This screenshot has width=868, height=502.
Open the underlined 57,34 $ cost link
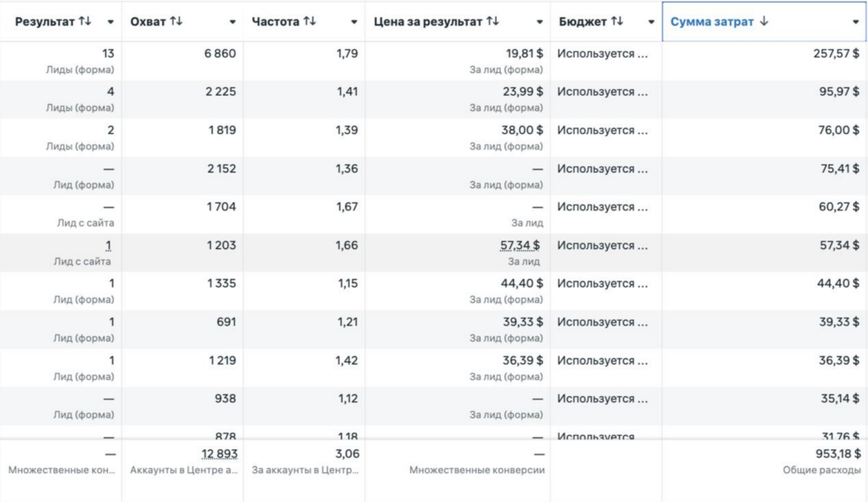520,245
